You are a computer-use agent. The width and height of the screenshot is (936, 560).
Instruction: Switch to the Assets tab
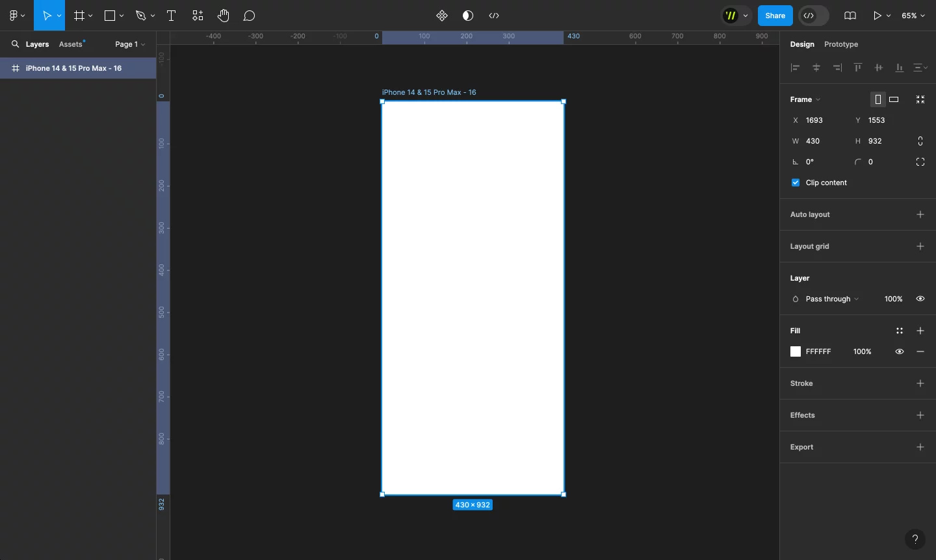(71, 44)
